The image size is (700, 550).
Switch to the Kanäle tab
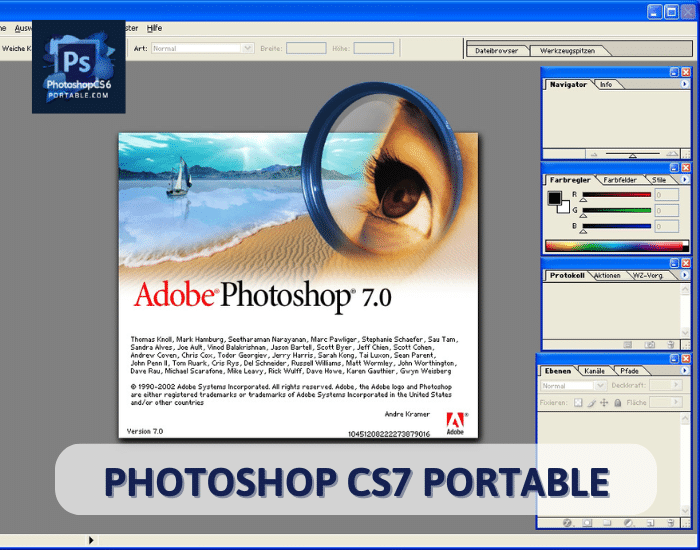594,371
